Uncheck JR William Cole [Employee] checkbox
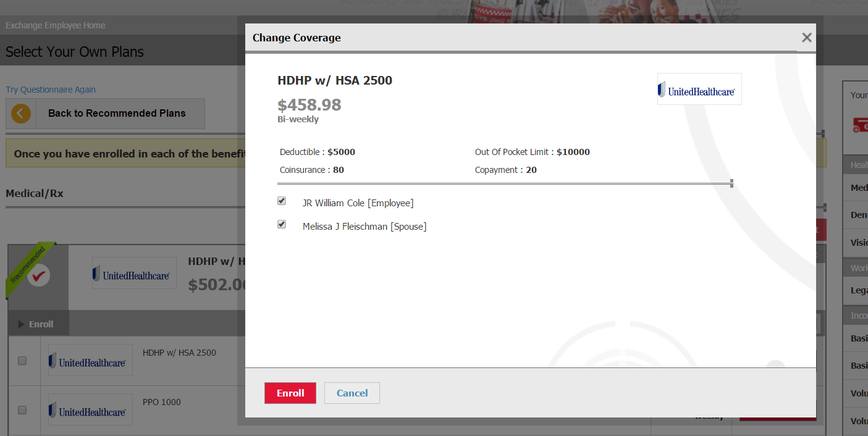 pos(282,201)
